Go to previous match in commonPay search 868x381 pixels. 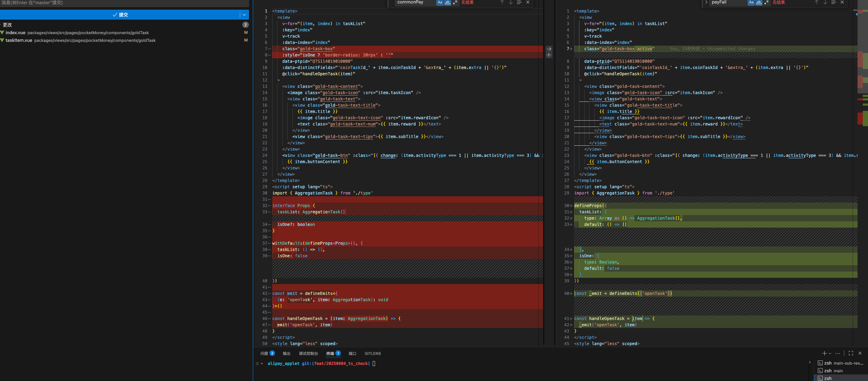point(502,2)
